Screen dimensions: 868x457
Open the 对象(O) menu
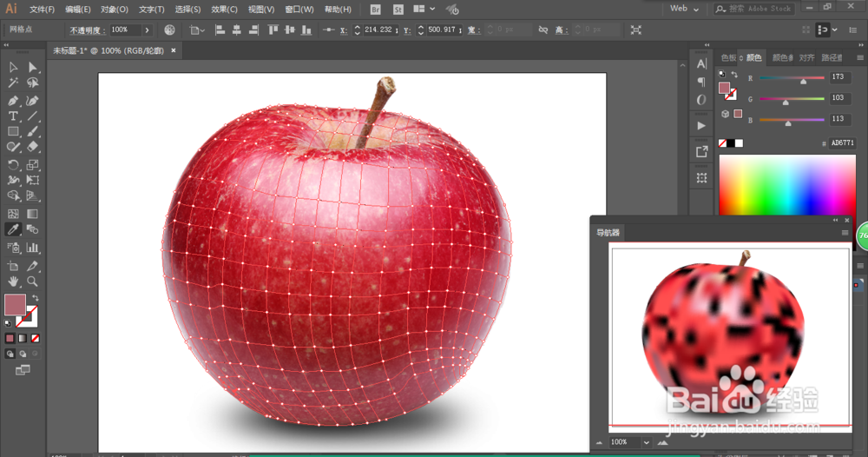[114, 10]
